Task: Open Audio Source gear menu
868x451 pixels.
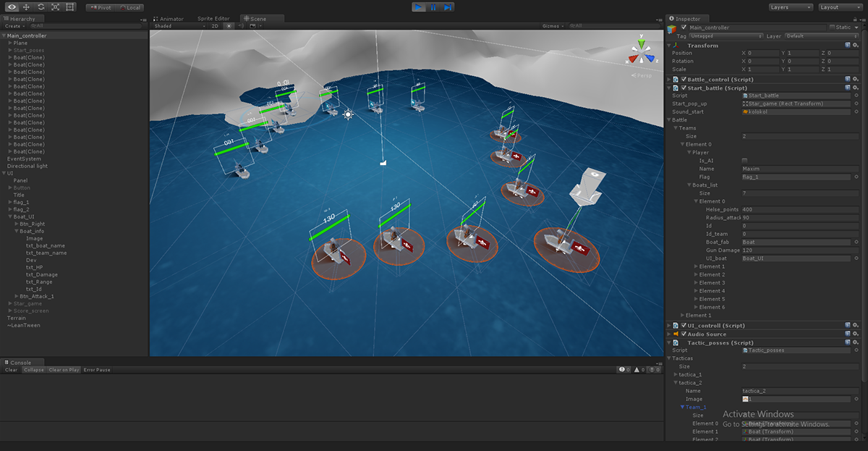Action: [x=856, y=334]
